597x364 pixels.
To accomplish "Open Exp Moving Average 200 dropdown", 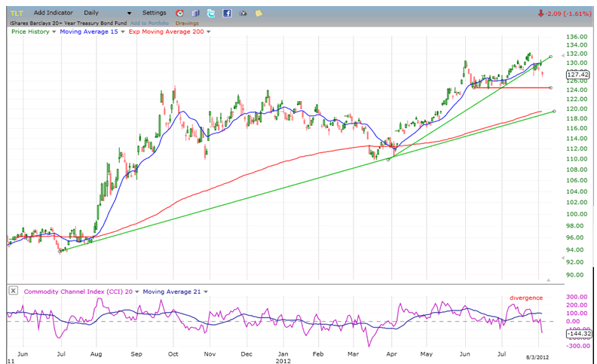I will coord(209,32).
